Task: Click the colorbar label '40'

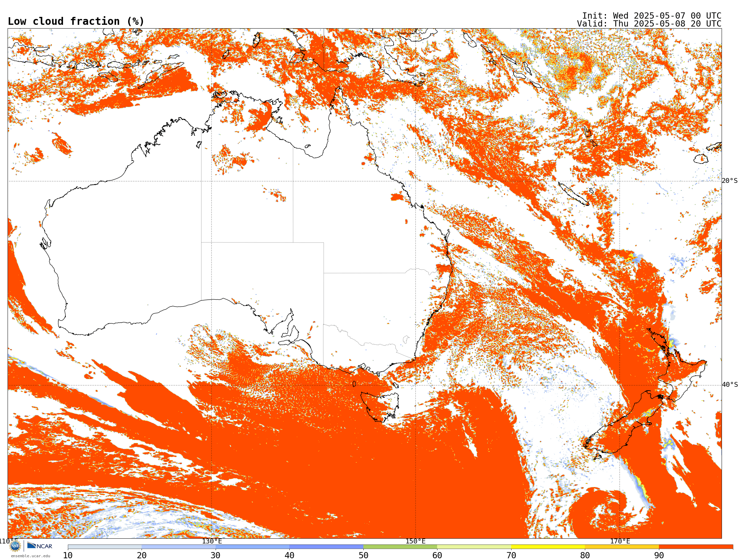Action: click(290, 555)
